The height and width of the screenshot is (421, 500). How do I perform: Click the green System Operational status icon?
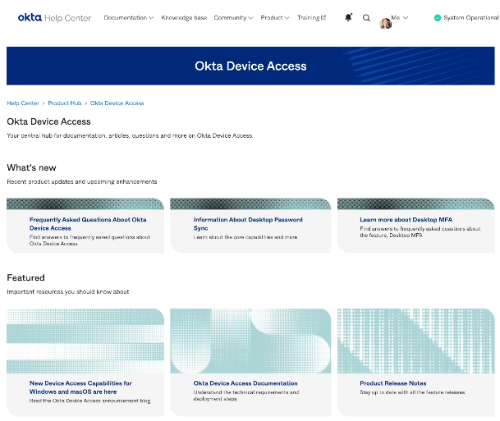(437, 18)
